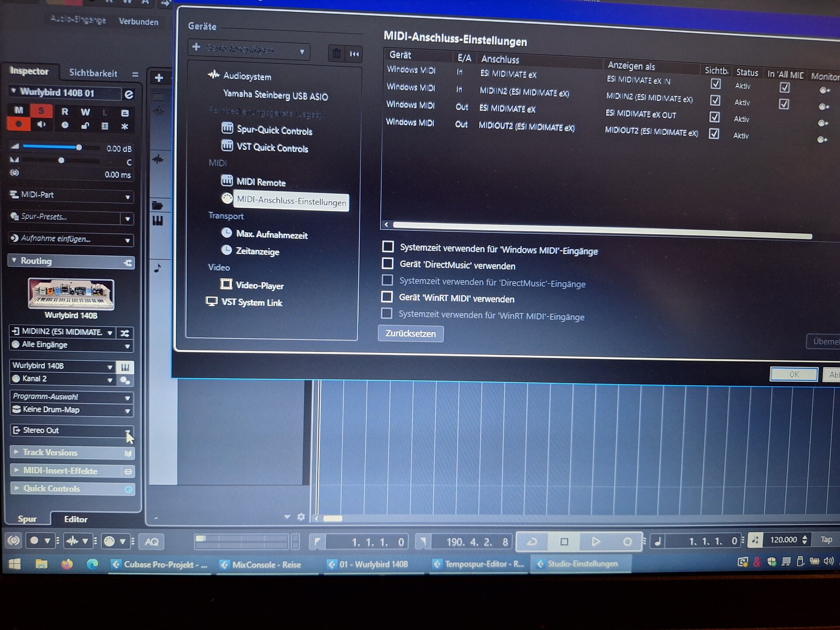Open Gerät hinzufügen dropdown
This screenshot has height=630, width=840.
pyautogui.click(x=249, y=49)
